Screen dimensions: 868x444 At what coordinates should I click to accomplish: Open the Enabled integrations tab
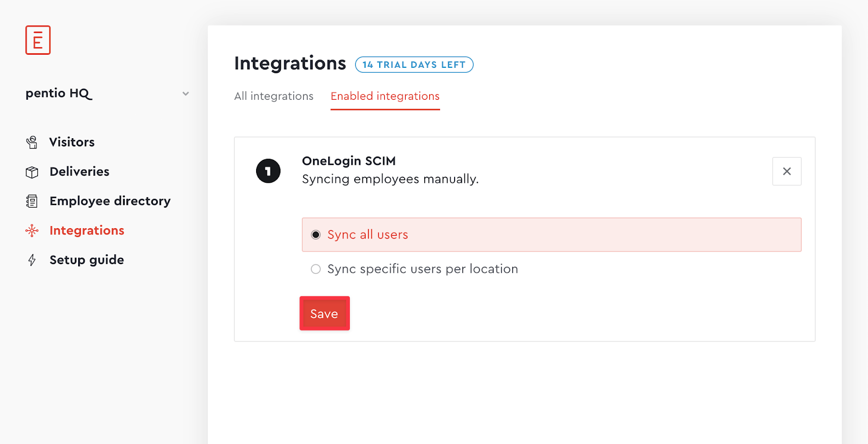click(385, 96)
